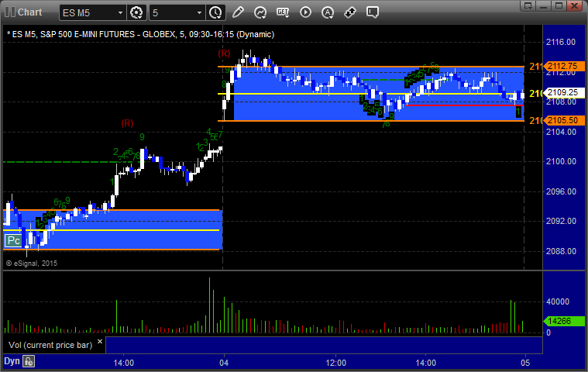
Task: Open the GET tools menu
Action: click(x=282, y=12)
